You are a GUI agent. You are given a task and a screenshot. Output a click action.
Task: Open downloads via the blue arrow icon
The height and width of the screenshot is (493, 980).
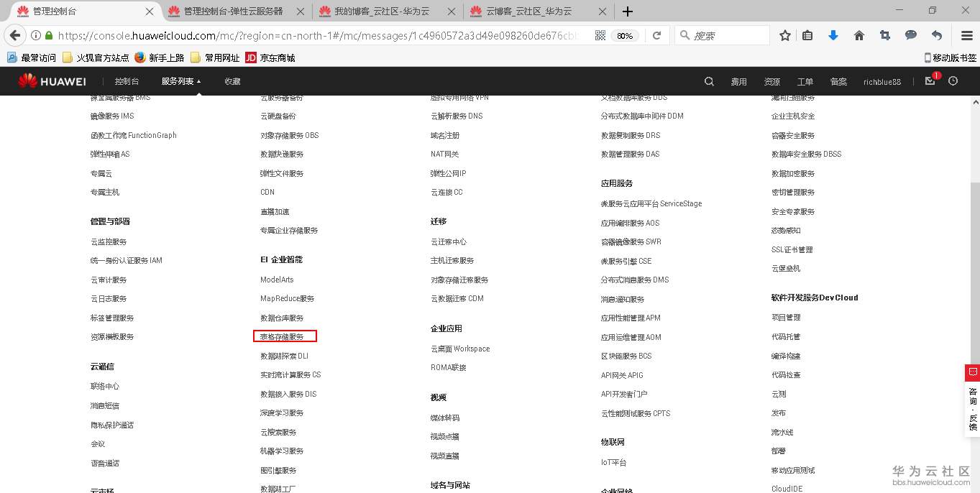pos(833,34)
